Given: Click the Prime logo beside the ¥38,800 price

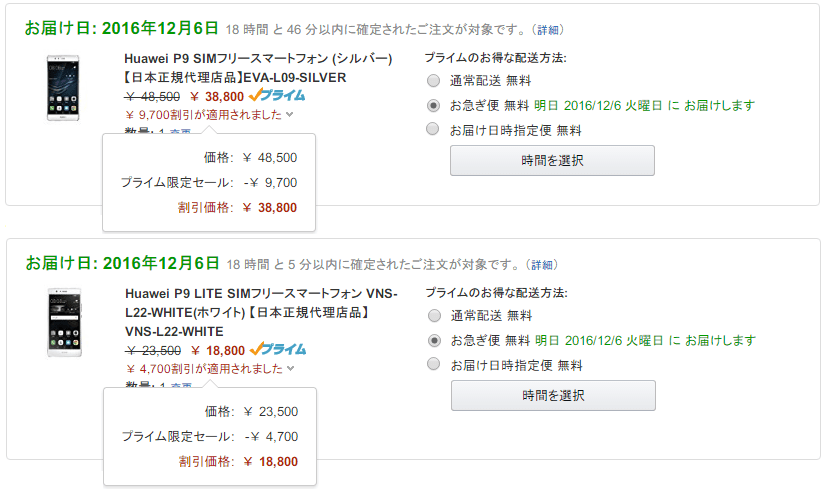Looking at the screenshot, I should pos(278,96).
